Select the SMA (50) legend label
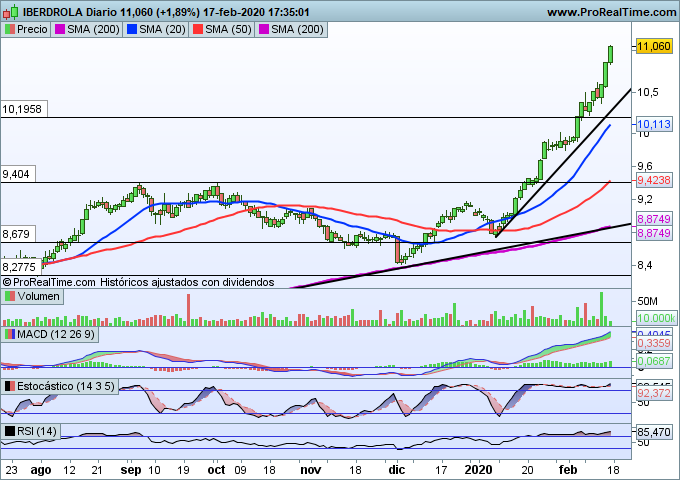 pos(228,29)
